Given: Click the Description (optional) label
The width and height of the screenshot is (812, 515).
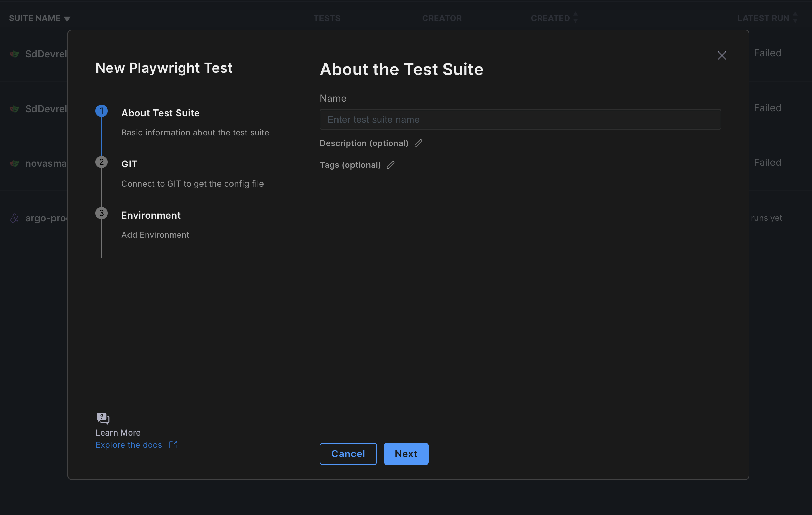Looking at the screenshot, I should click(364, 143).
